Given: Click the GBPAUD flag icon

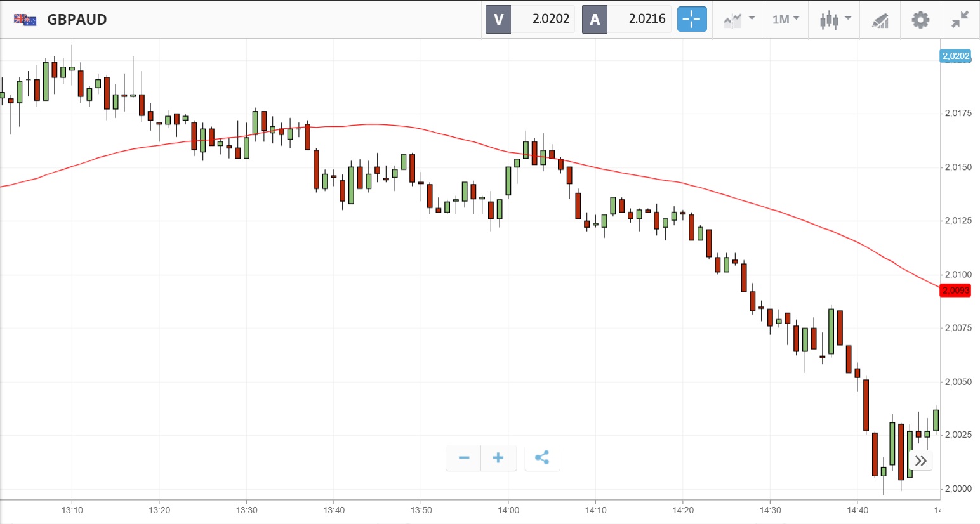Looking at the screenshot, I should point(25,20).
